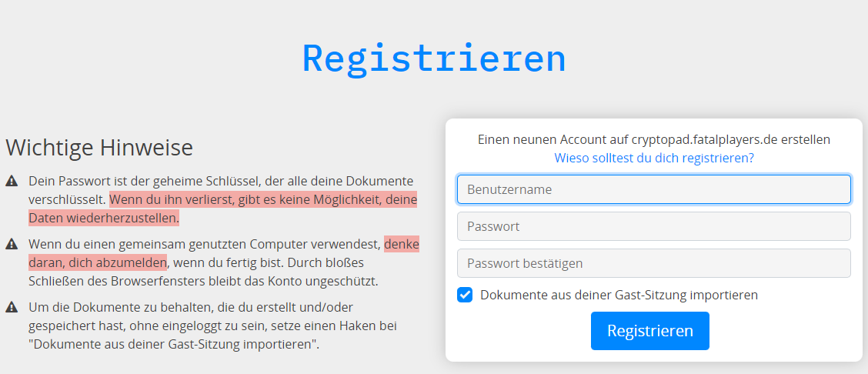Viewport: 868px width, 374px height.
Task: Focus the Benutzername input field
Action: [x=654, y=189]
